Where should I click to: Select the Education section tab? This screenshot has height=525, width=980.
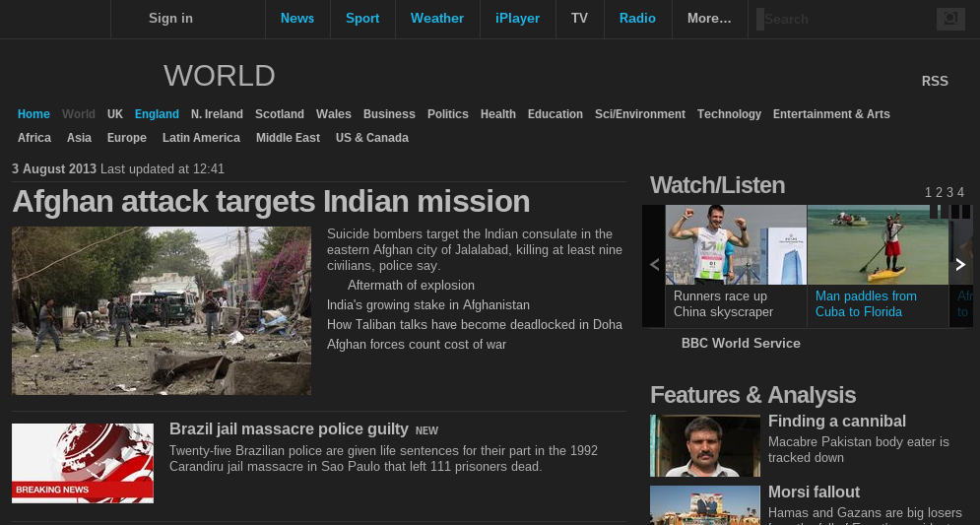(x=555, y=114)
